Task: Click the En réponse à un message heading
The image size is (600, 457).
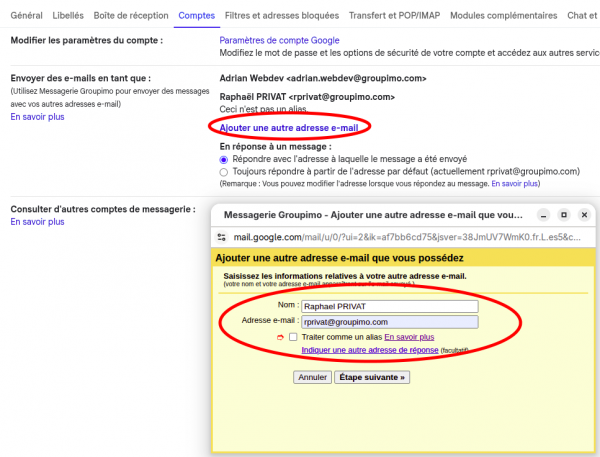Action: pyautogui.click(x=276, y=147)
